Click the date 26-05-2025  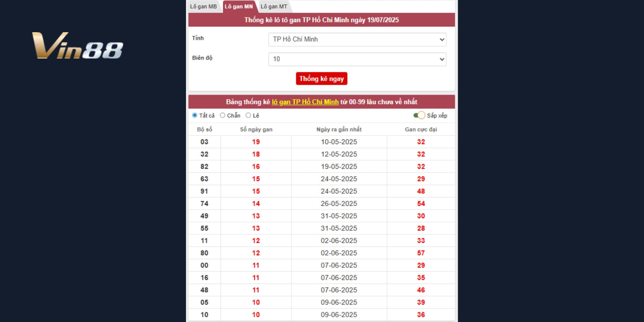[x=339, y=204]
